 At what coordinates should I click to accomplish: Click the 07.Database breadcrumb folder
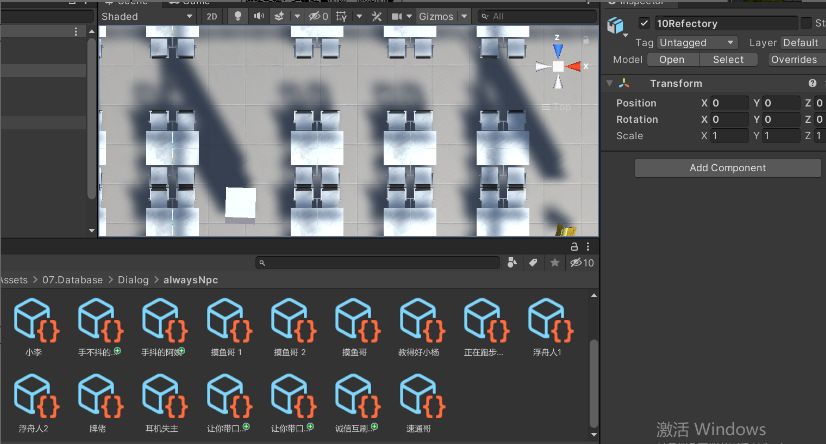pos(71,280)
